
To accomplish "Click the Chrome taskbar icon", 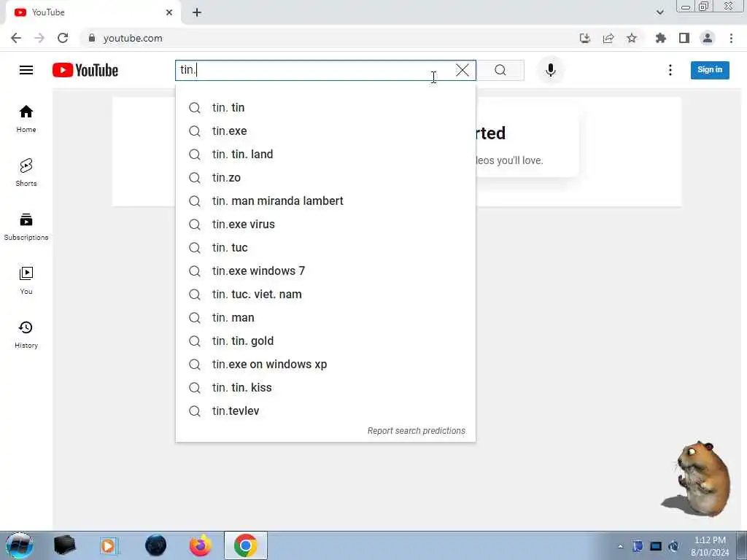I will click(245, 545).
